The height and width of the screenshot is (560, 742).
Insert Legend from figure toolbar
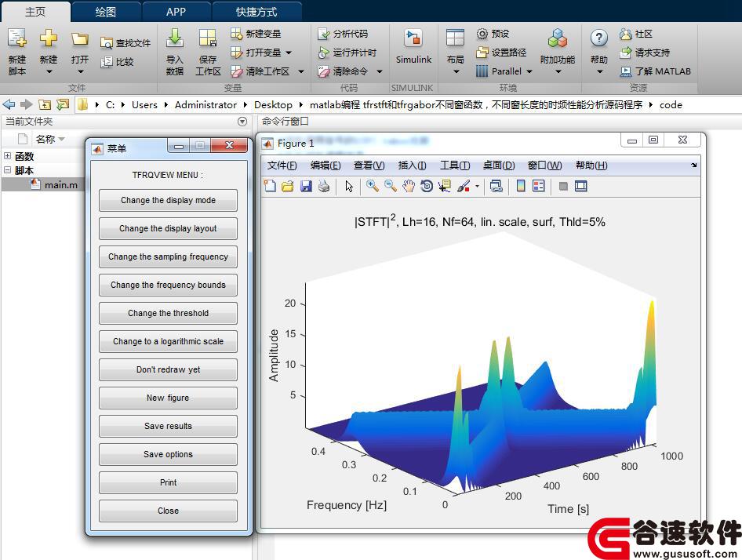(x=539, y=186)
